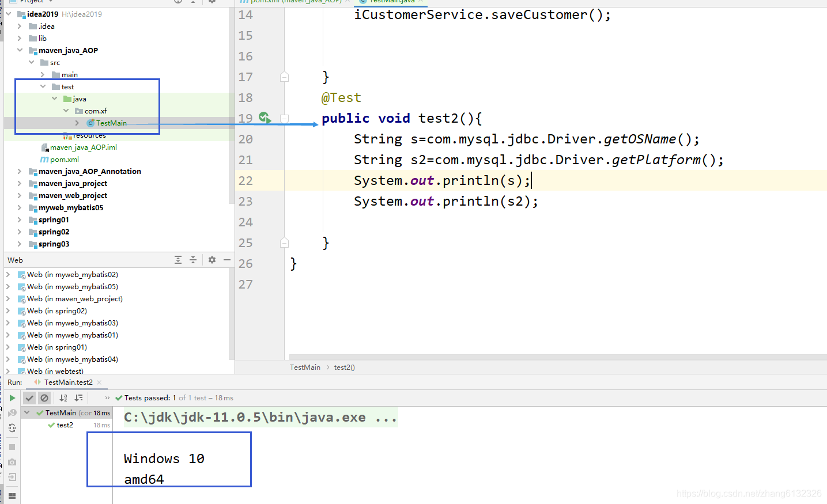Click TestMain breadcrumb in editor
This screenshot has height=504, width=827.
coord(305,367)
